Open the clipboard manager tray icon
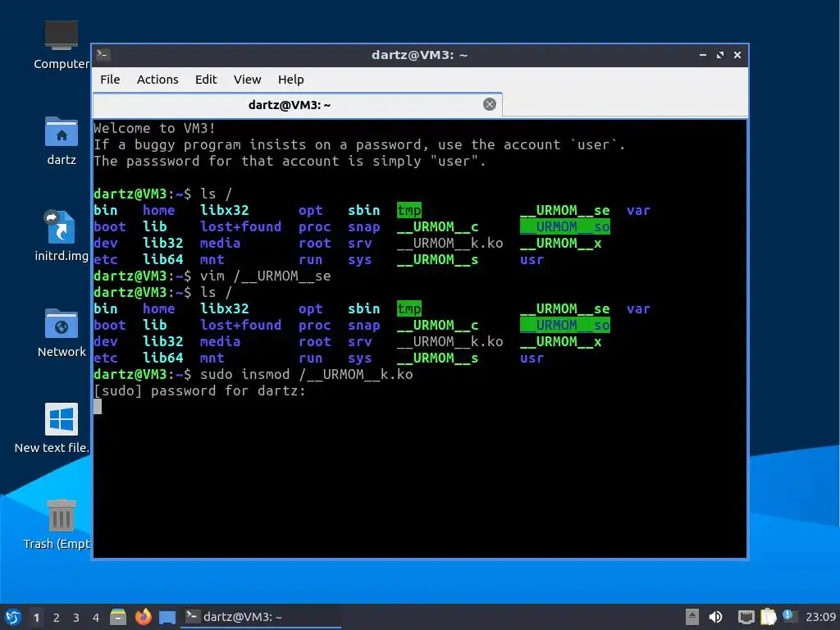 (x=768, y=617)
